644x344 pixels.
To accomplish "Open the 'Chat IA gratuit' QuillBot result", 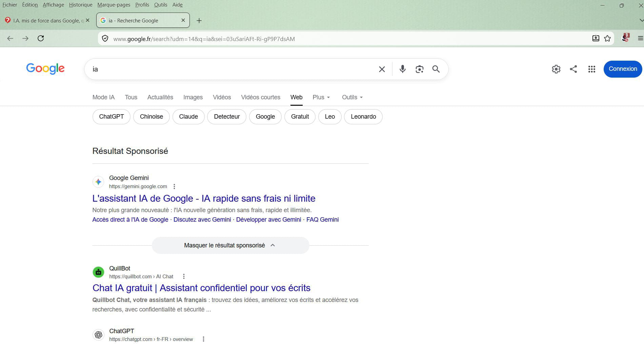I will pos(201,288).
